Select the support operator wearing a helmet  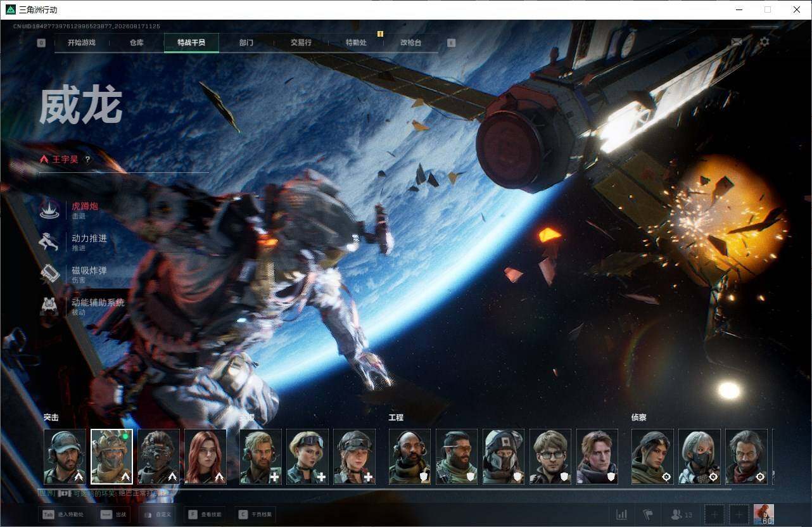[x=354, y=457]
